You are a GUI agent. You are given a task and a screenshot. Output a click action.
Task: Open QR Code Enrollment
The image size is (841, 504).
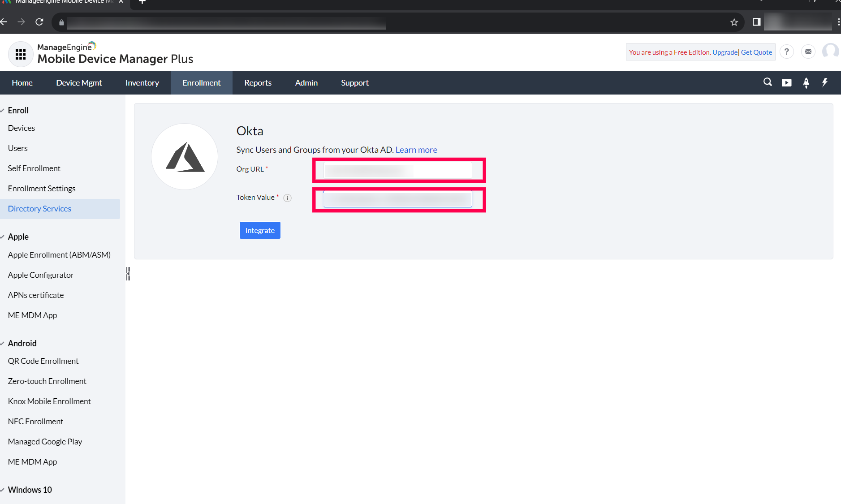[43, 361]
